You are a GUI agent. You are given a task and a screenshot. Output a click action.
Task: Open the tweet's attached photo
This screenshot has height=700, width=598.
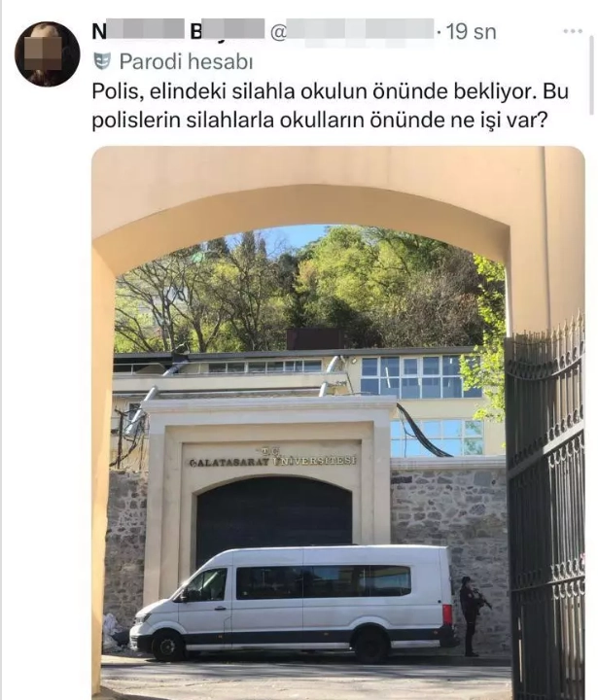(338, 422)
